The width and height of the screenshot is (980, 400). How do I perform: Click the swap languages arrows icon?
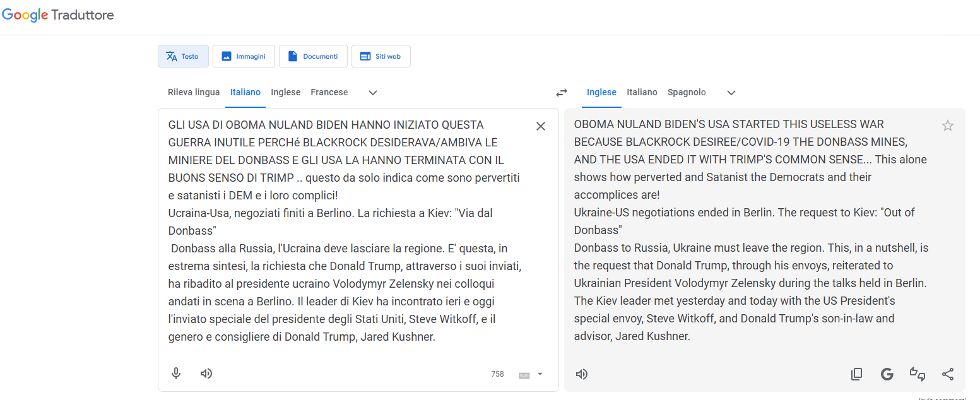561,93
